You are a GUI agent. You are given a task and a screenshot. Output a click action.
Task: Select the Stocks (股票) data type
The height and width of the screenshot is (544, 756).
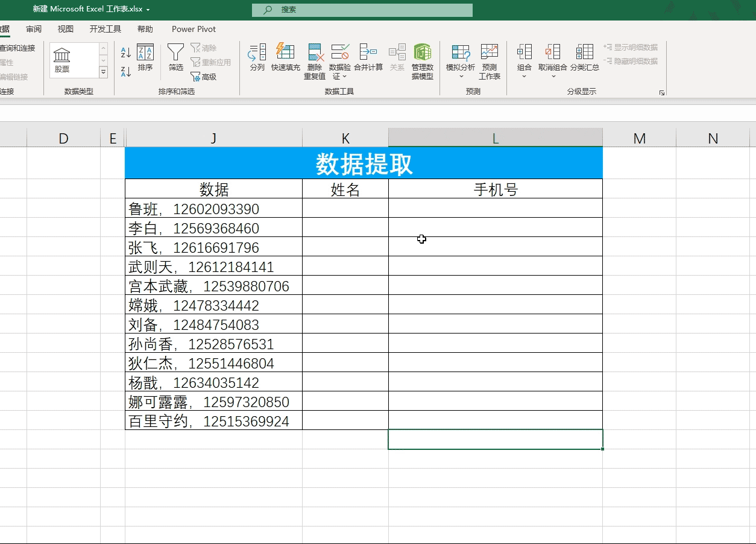point(61,59)
